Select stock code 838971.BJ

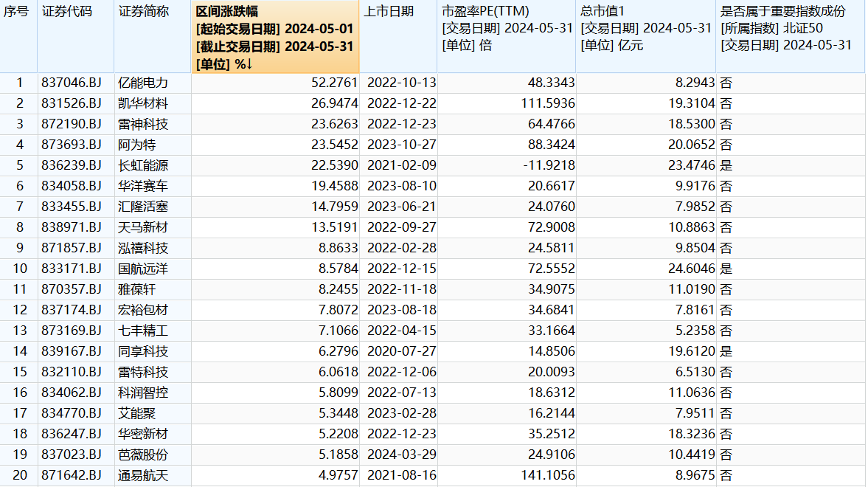coord(72,227)
